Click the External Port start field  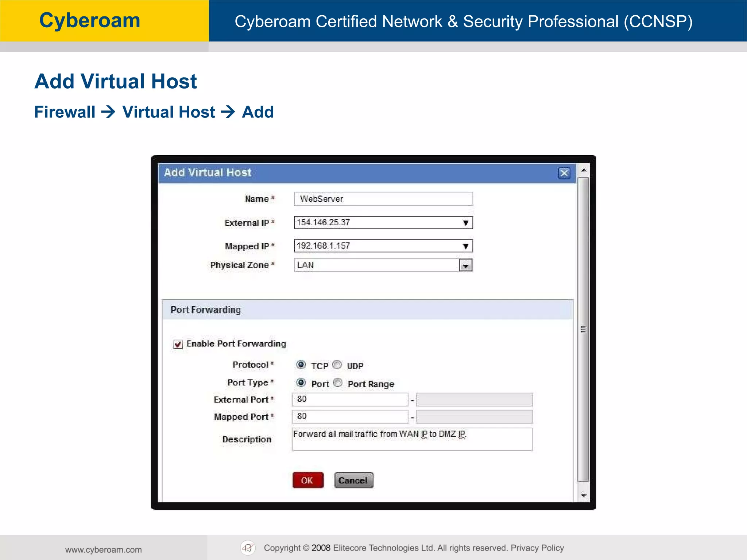coord(350,400)
